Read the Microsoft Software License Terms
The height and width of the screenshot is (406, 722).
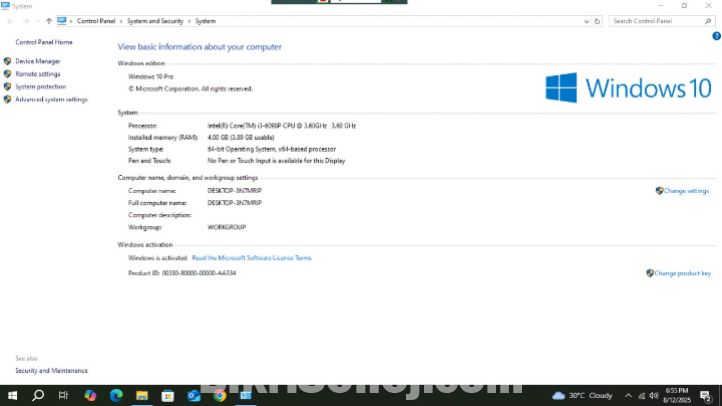(x=251, y=258)
